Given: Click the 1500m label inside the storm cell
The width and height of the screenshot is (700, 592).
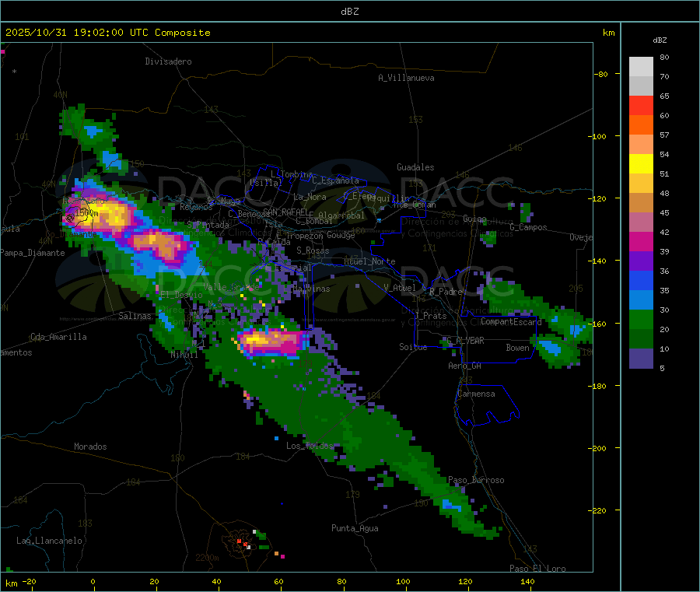Looking at the screenshot, I should 86,213.
